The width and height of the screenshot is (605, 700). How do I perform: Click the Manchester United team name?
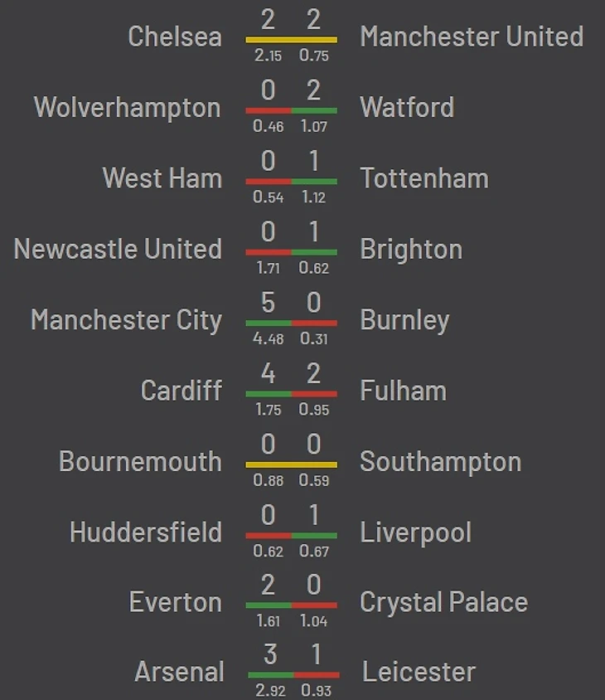point(471,36)
